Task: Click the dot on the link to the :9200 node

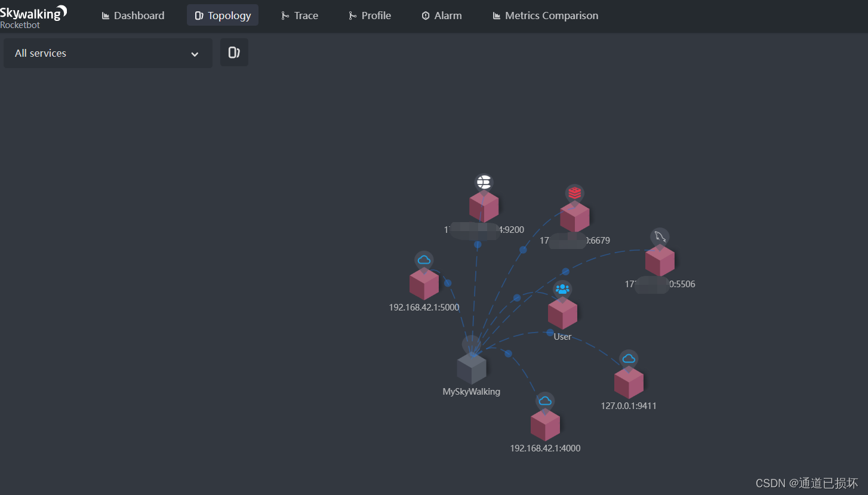Action: [x=478, y=244]
